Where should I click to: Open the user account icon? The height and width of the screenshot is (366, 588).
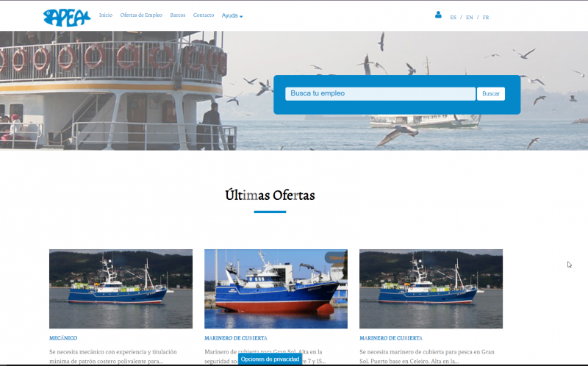(438, 15)
